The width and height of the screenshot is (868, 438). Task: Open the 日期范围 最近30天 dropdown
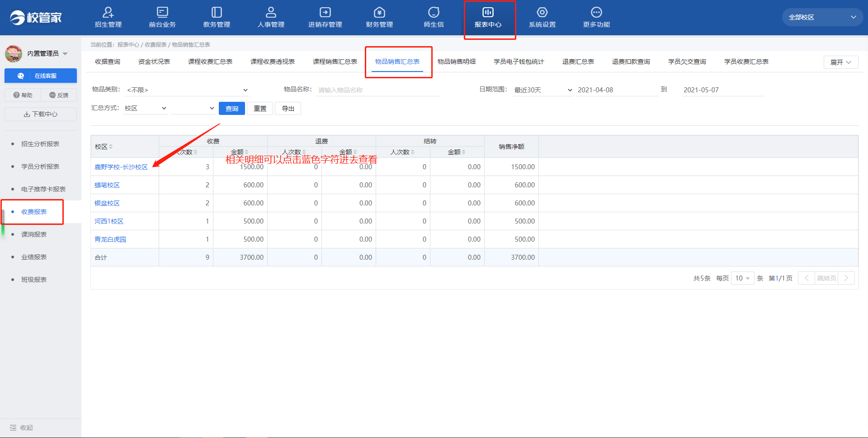pyautogui.click(x=543, y=90)
